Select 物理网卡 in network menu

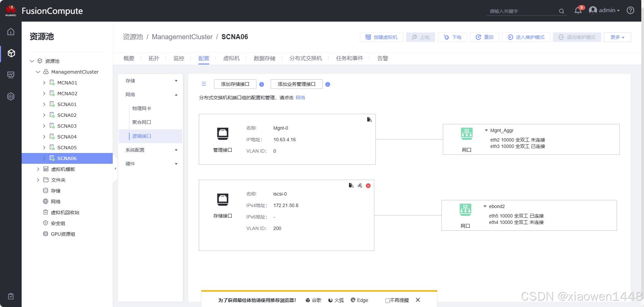(142, 108)
